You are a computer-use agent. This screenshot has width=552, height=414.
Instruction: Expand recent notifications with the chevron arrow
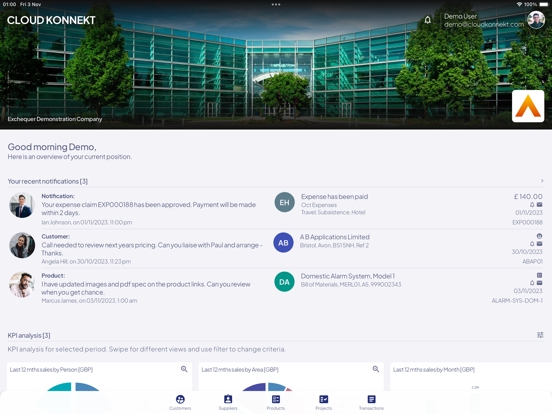[542, 181]
